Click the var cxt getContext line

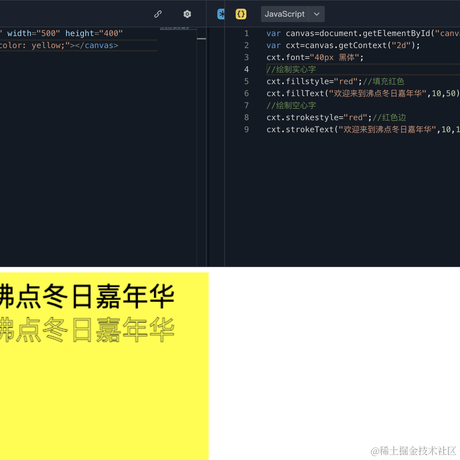tap(343, 45)
